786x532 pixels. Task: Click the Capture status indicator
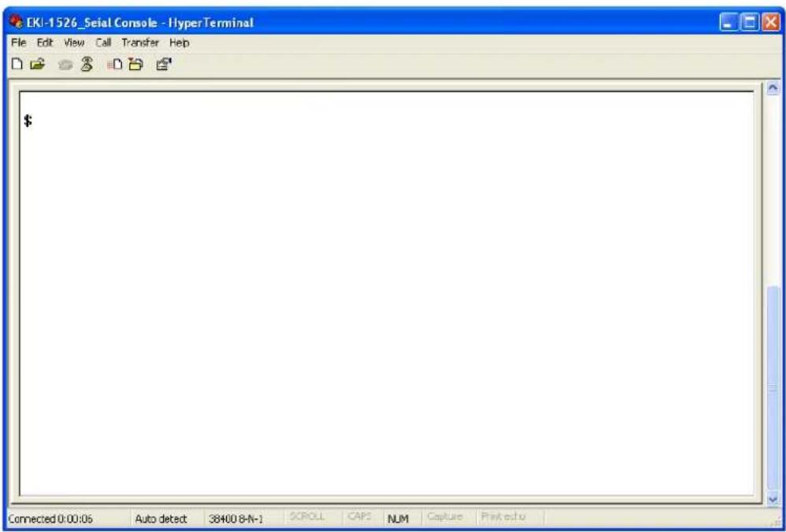click(445, 516)
